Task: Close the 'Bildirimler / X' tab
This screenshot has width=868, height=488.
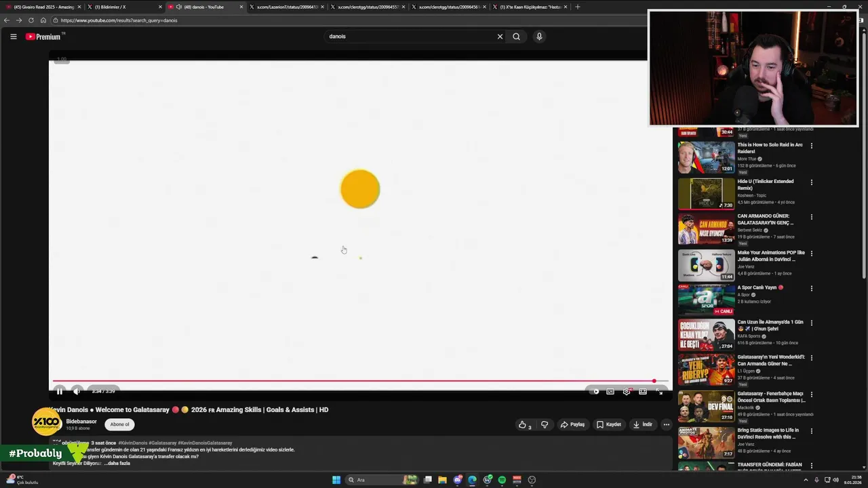Action: coord(160,7)
